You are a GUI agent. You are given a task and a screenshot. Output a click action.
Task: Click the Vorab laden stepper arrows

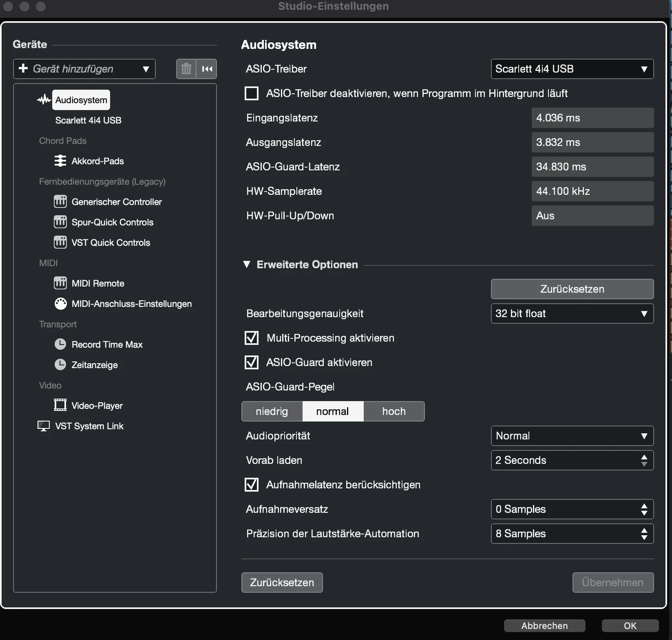click(644, 460)
